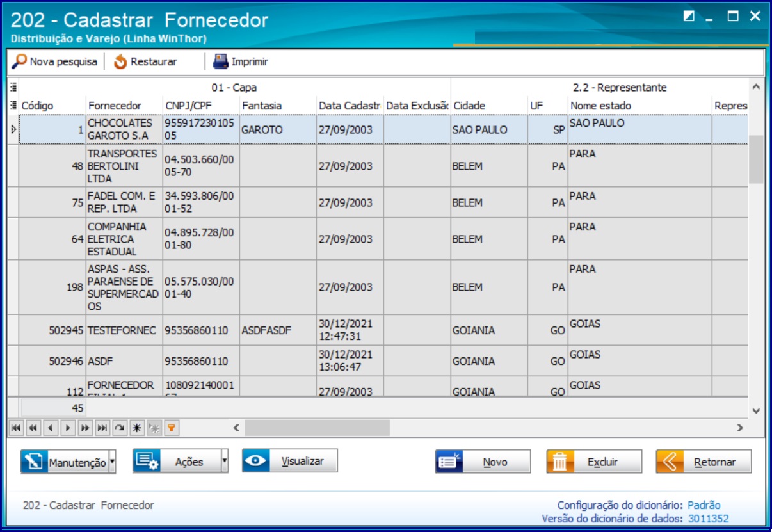Open the Manutenção dropdown arrow
772x532 pixels.
tap(113, 461)
